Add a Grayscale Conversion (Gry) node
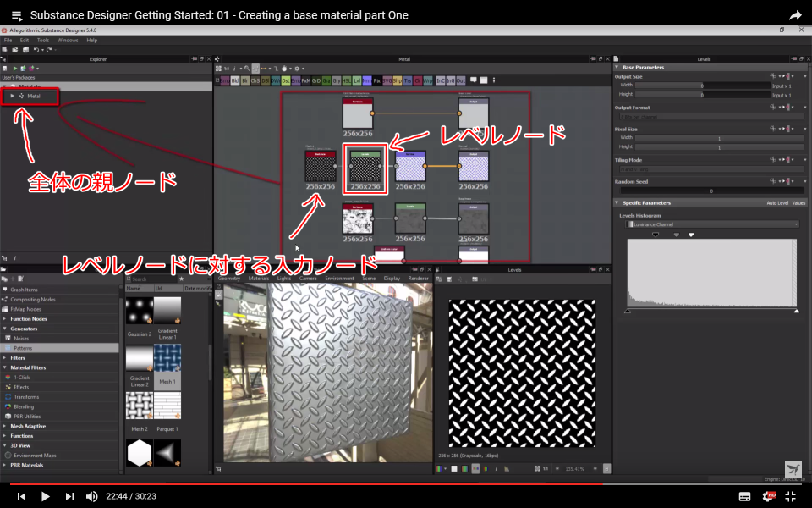Viewport: 812px width, 508px height. tap(337, 80)
